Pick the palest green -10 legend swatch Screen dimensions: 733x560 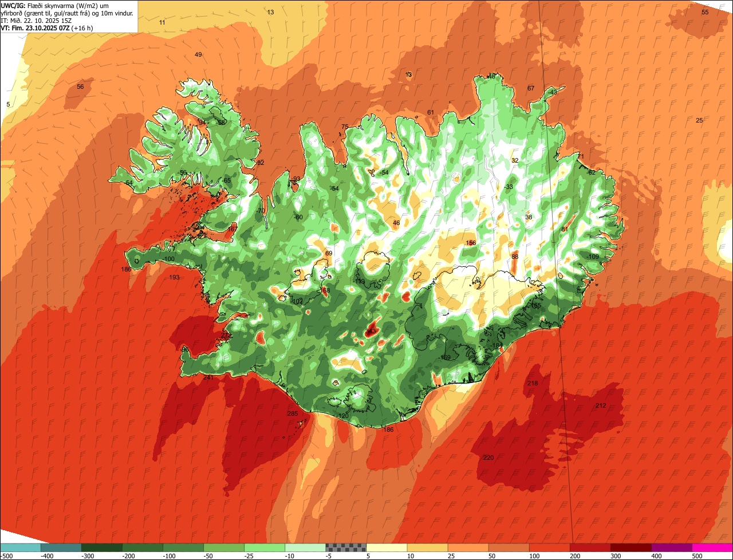click(305, 547)
